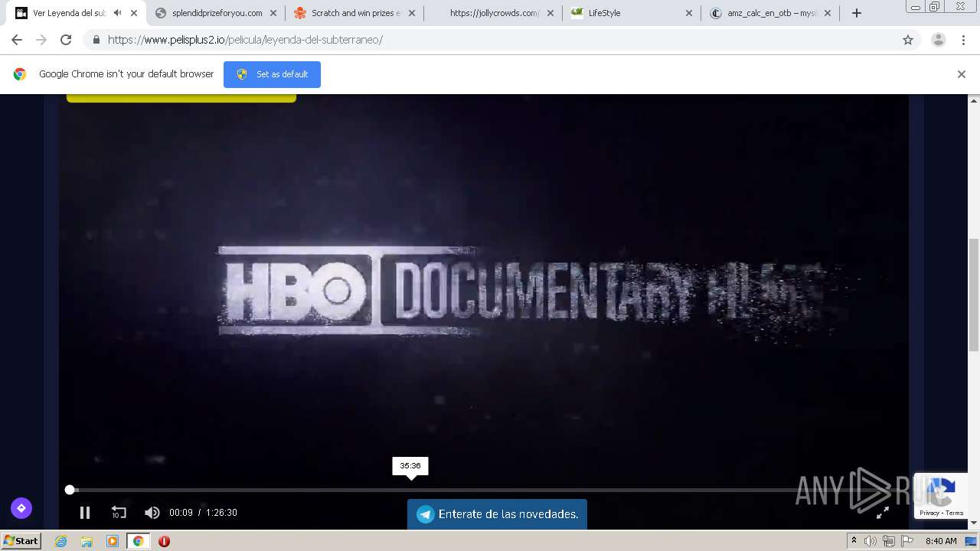Switch to the 'Ver Leyenda del sub' tab

pyautogui.click(x=69, y=13)
